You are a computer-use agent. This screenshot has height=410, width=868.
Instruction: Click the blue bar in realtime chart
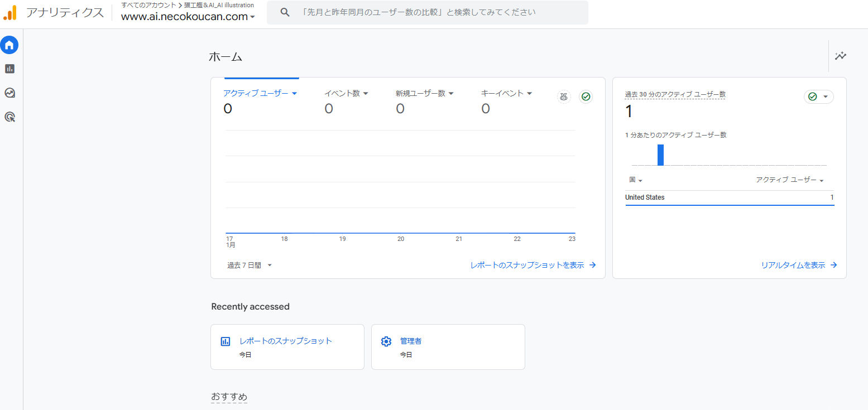pos(660,155)
